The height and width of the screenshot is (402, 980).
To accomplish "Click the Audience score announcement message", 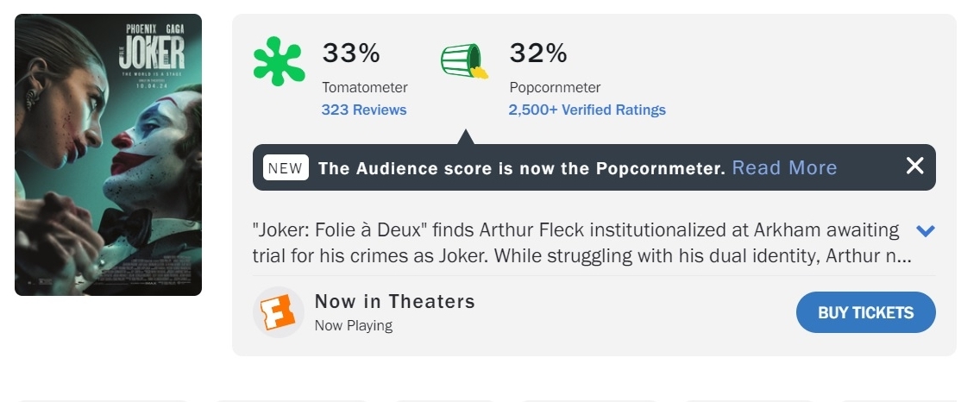I will pyautogui.click(x=521, y=168).
